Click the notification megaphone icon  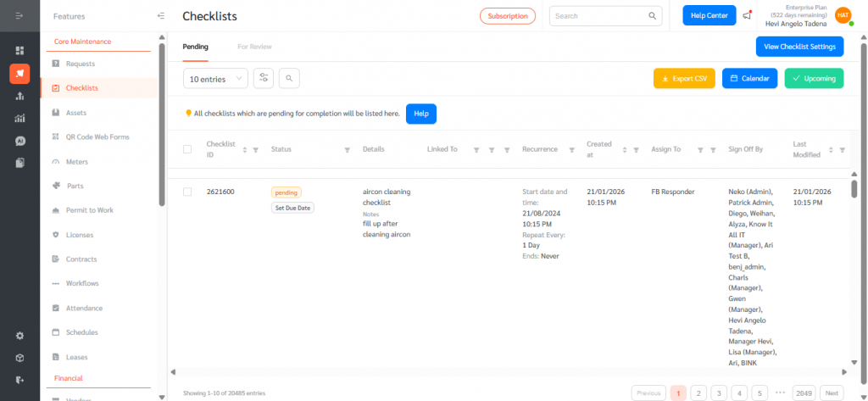(747, 15)
